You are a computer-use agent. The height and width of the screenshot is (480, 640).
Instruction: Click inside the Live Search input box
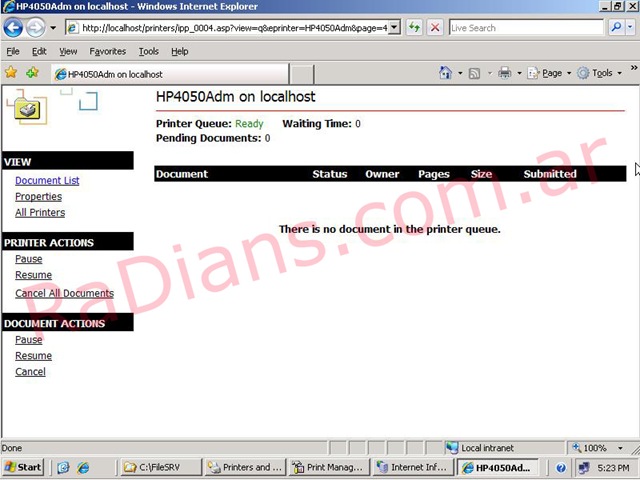pos(525,28)
